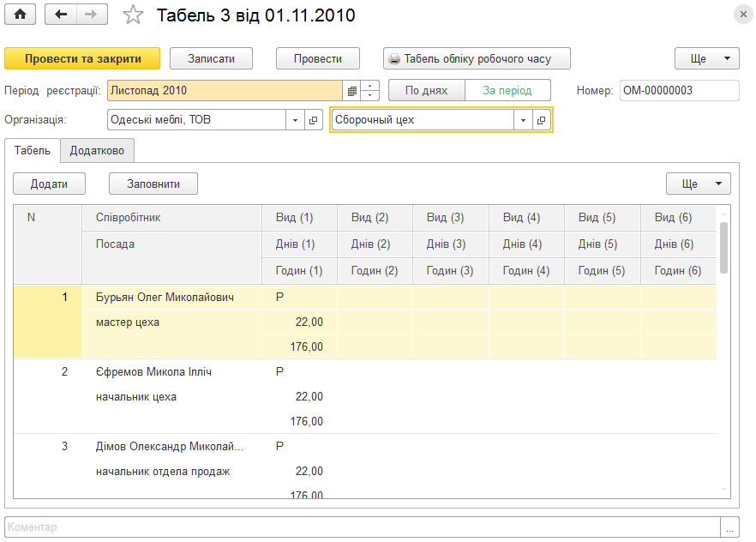Add a row with Додати
Screen dimensions: 756x542
click(x=49, y=184)
